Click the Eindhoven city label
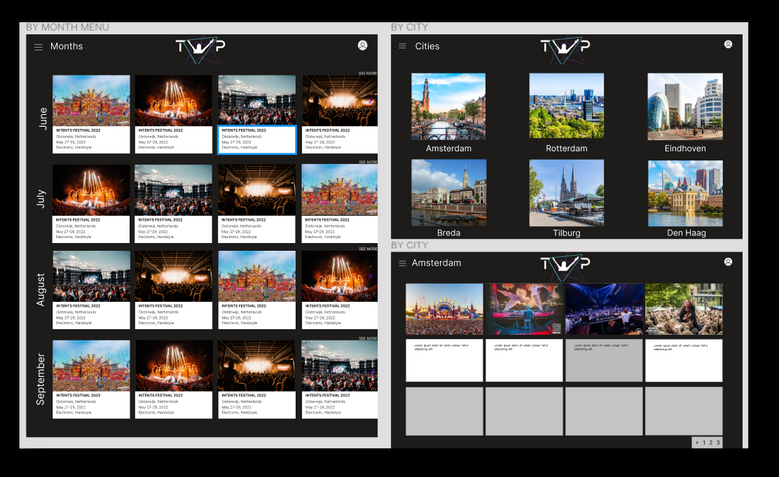This screenshot has width=779, height=477. (x=685, y=148)
